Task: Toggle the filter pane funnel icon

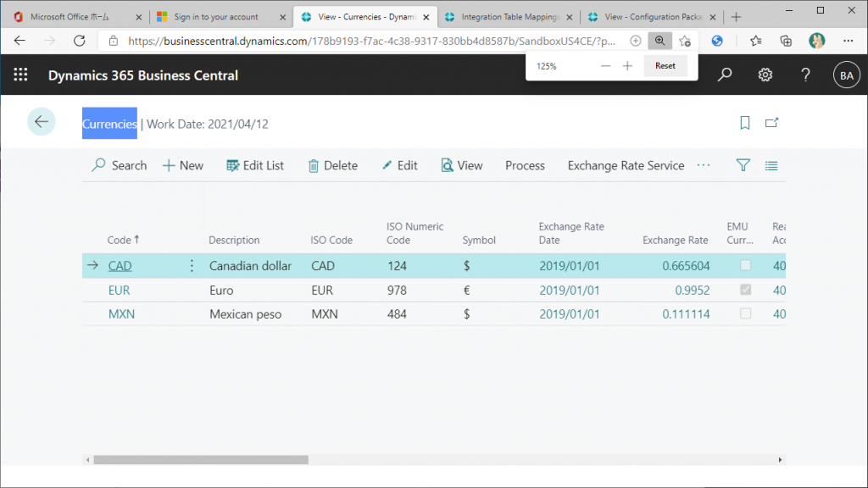Action: pyautogui.click(x=743, y=165)
